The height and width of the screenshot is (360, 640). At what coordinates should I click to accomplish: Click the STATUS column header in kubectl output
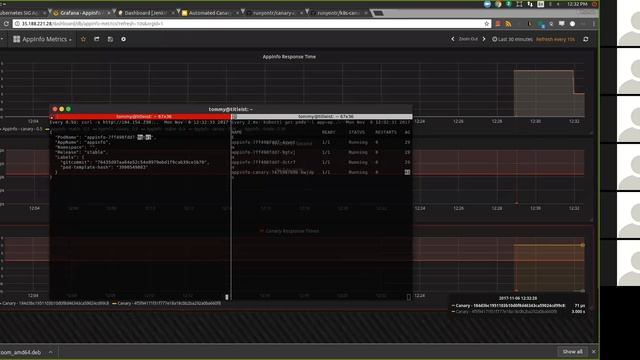pos(357,132)
